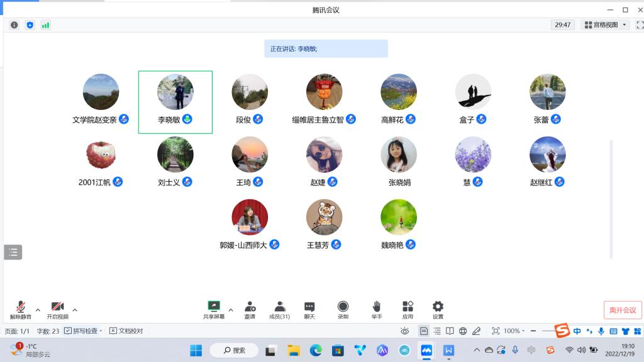The height and width of the screenshot is (362, 644).
Task: Expand the arrow next to 共享屏幕
Action: tap(230, 309)
